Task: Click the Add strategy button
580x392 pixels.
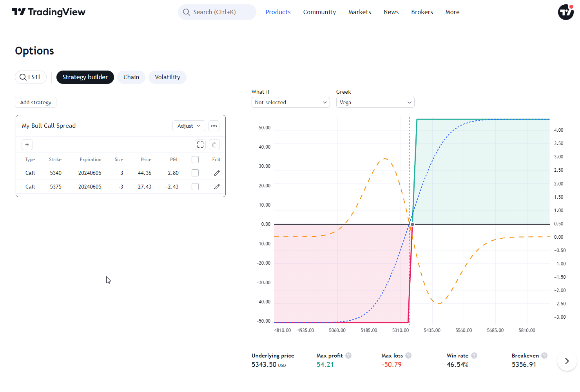Action: coord(36,102)
